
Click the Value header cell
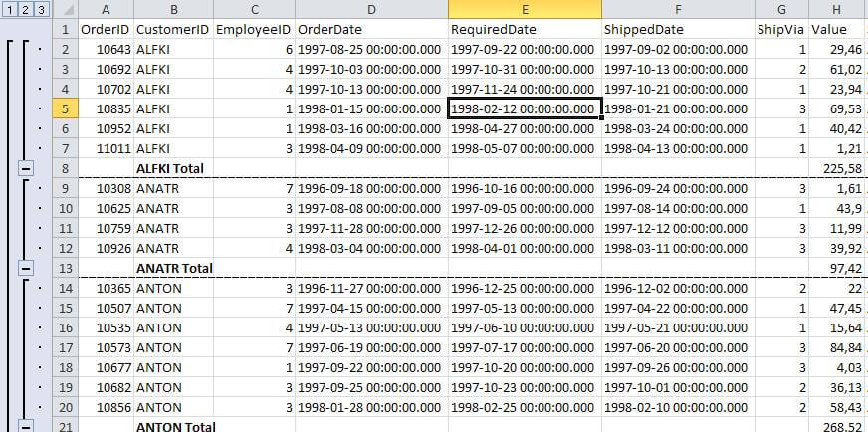click(837, 29)
